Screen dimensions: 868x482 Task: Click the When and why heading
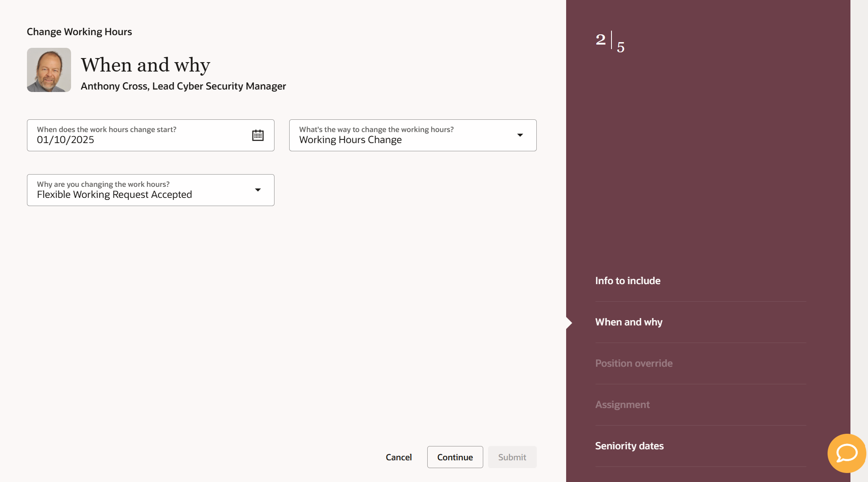click(x=145, y=65)
